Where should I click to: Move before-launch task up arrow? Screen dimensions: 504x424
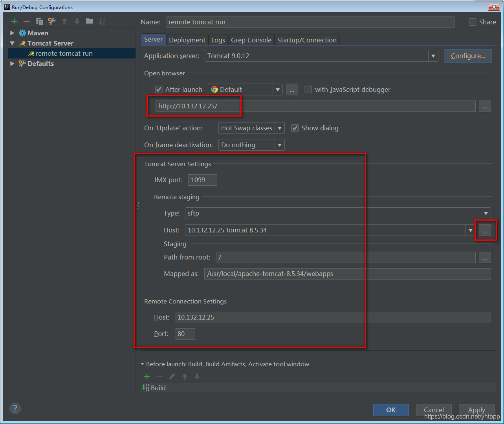pyautogui.click(x=185, y=376)
